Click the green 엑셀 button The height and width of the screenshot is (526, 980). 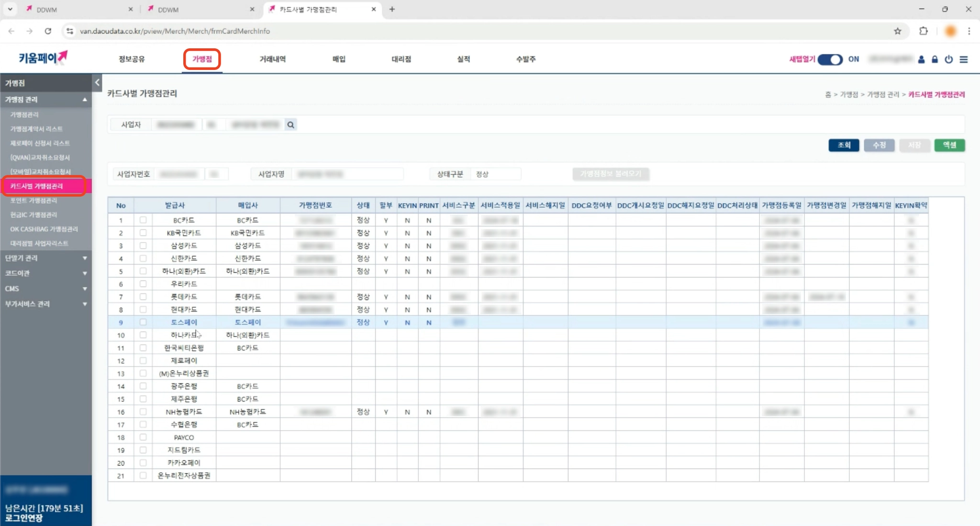click(949, 145)
